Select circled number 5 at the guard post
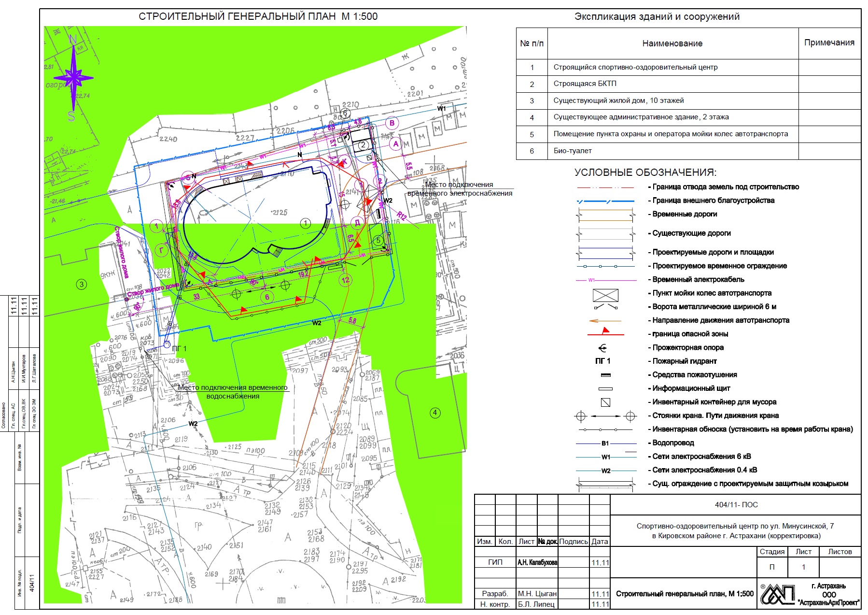This screenshot has width=868, height=615. tap(378, 241)
